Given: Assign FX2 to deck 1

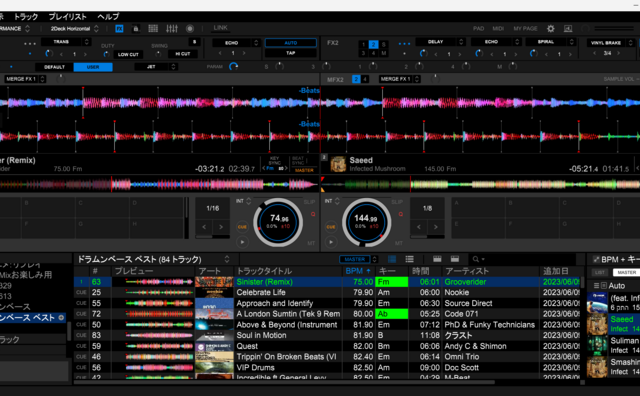Looking at the screenshot, I should click(x=363, y=44).
